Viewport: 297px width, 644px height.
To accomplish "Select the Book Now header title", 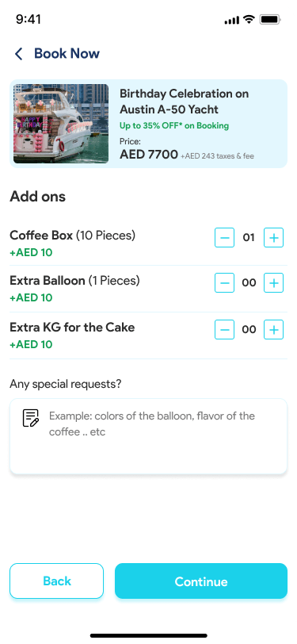I will click(x=67, y=53).
